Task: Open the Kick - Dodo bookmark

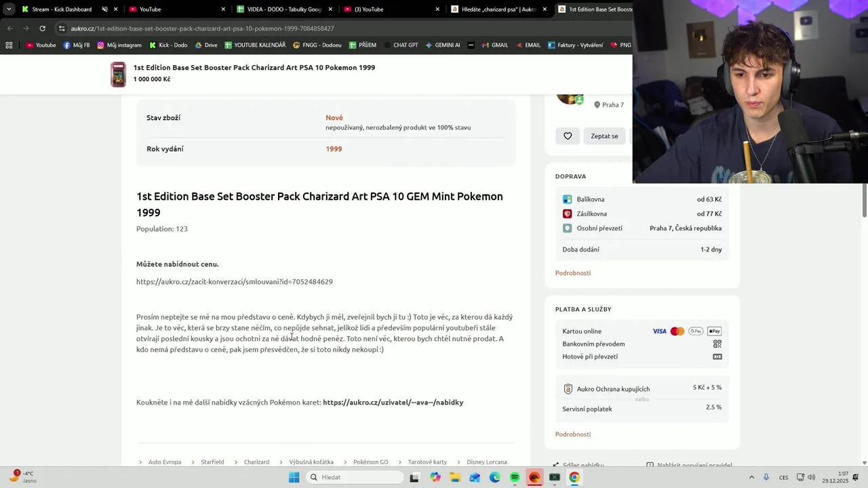Action: pyautogui.click(x=167, y=45)
